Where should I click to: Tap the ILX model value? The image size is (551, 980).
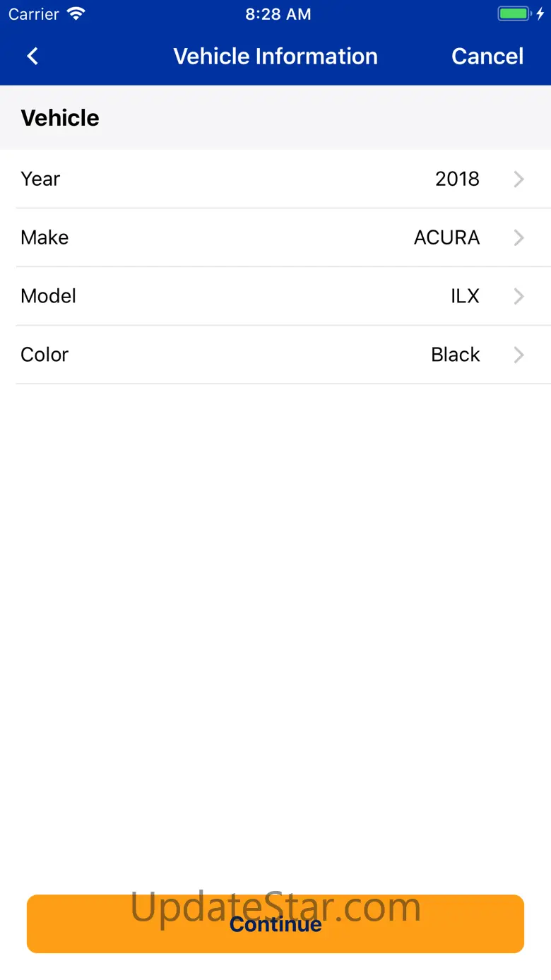coord(465,297)
